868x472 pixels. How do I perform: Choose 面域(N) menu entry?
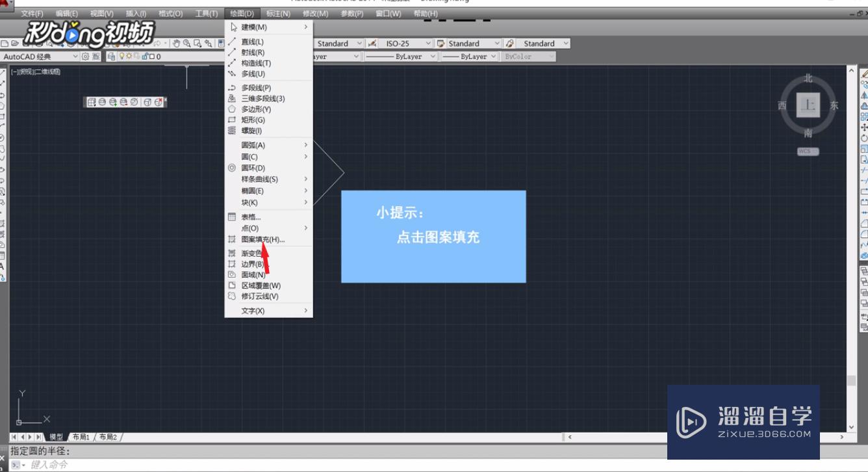269,275
